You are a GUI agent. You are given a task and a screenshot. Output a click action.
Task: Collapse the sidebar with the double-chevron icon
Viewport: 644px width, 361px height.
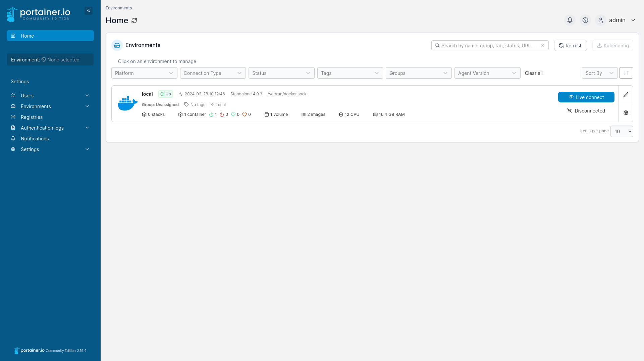89,11
